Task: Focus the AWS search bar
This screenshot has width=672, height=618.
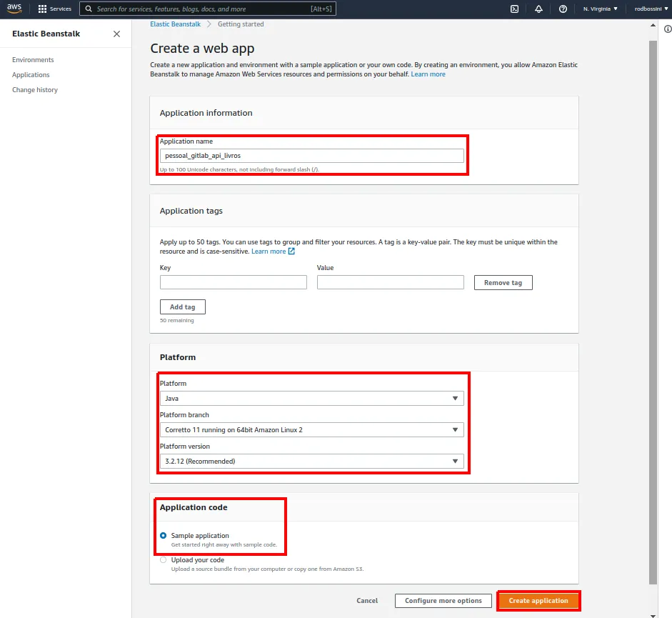Action: click(x=208, y=9)
